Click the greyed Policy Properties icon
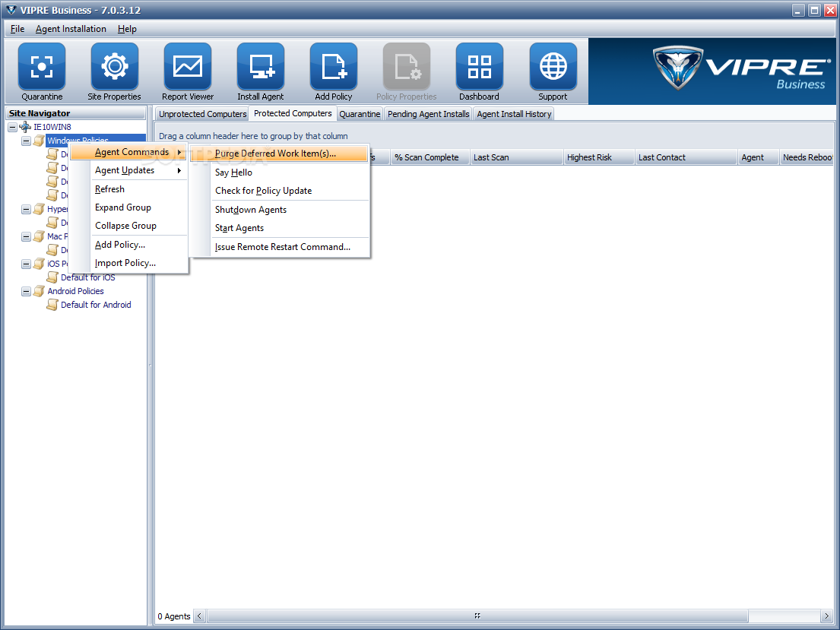Screen dimensions: 840x630 [407, 66]
